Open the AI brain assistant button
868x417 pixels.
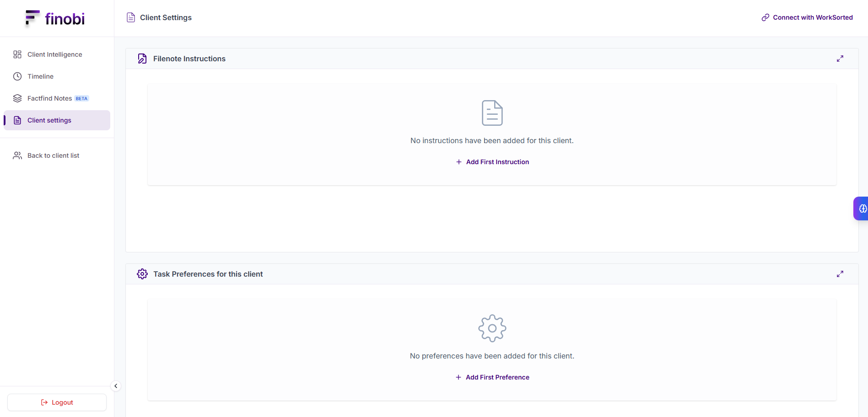862,208
